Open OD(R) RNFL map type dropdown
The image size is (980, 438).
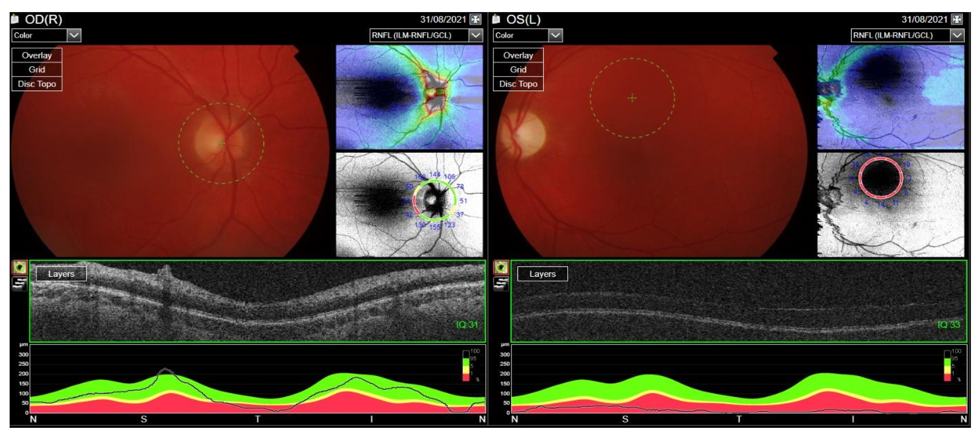pos(475,35)
